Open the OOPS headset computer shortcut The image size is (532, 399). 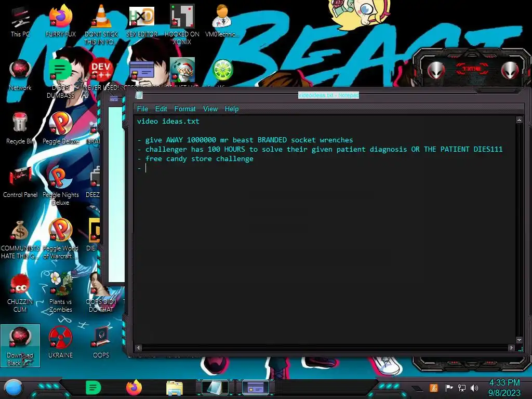click(101, 342)
